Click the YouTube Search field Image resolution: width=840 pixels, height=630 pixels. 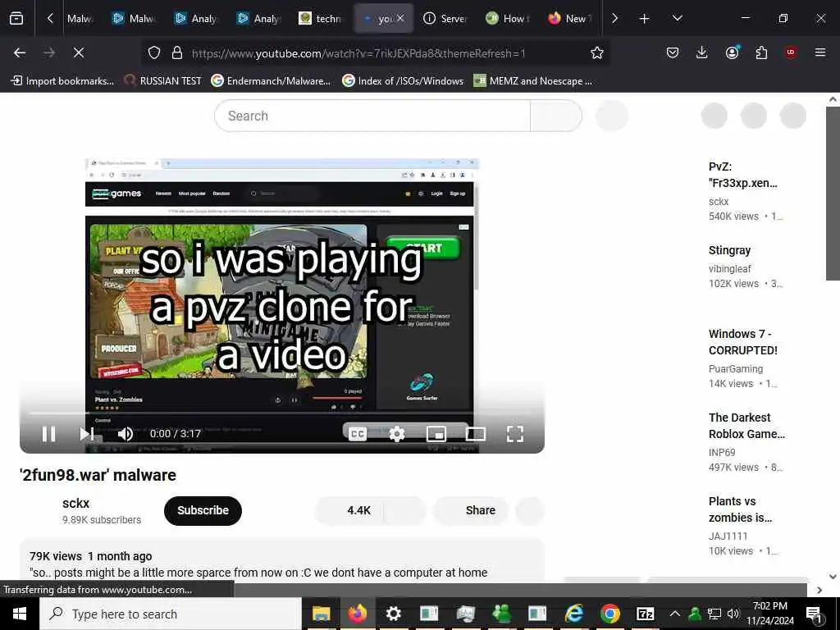(x=372, y=116)
